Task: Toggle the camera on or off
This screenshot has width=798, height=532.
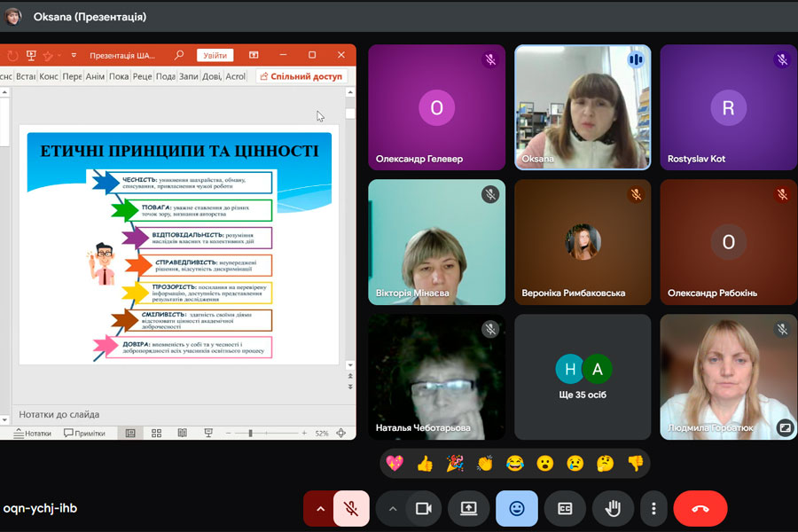Action: 423,508
